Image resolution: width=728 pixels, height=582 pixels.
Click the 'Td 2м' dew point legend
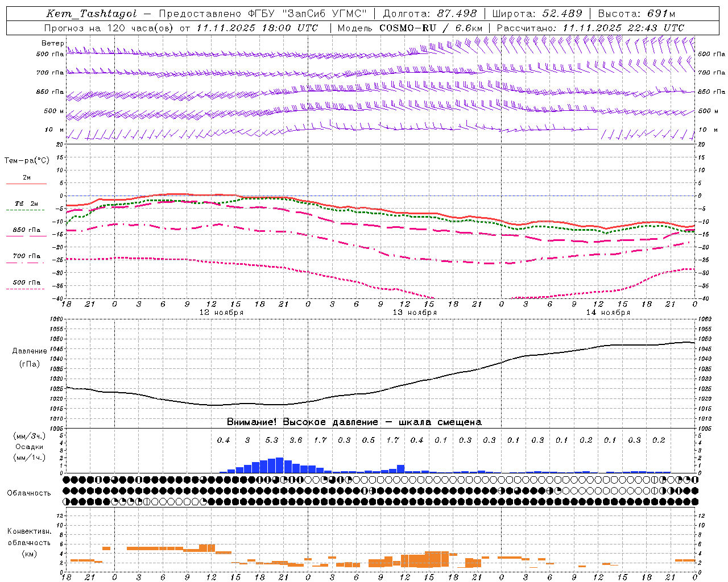[x=27, y=203]
